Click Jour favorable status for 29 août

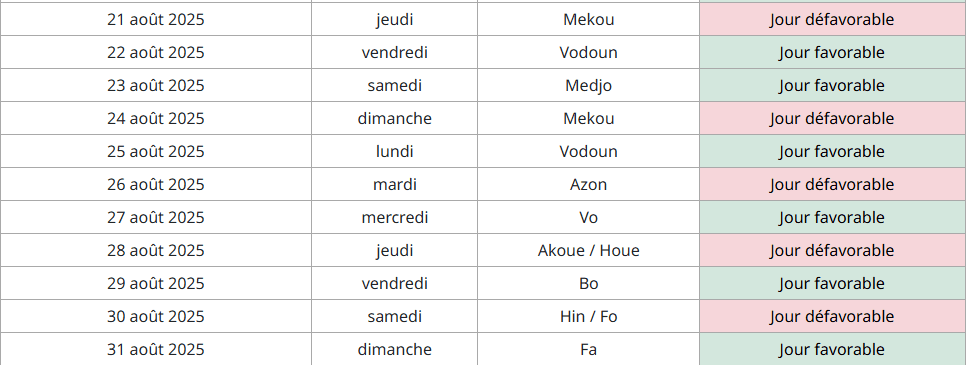832,283
